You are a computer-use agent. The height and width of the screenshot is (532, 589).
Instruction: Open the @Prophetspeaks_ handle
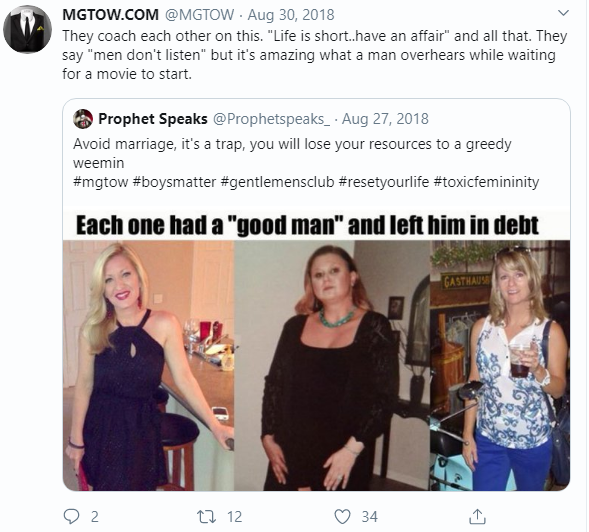272,119
